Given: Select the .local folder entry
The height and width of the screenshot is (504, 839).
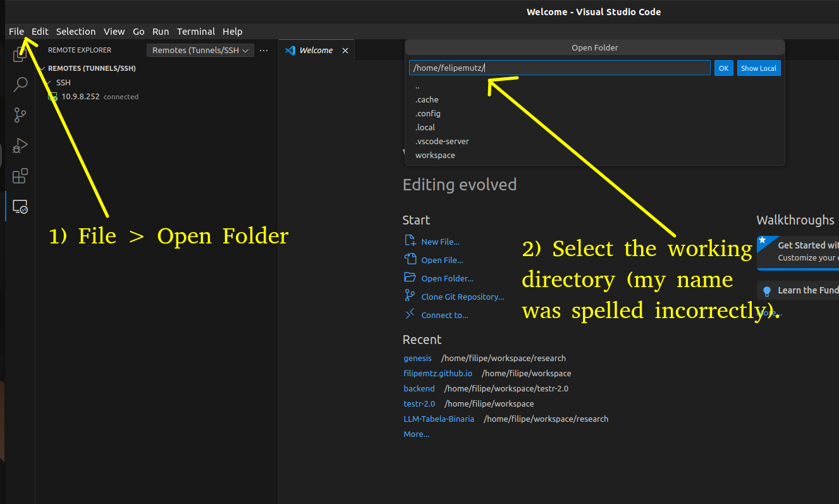Looking at the screenshot, I should coord(595,128).
